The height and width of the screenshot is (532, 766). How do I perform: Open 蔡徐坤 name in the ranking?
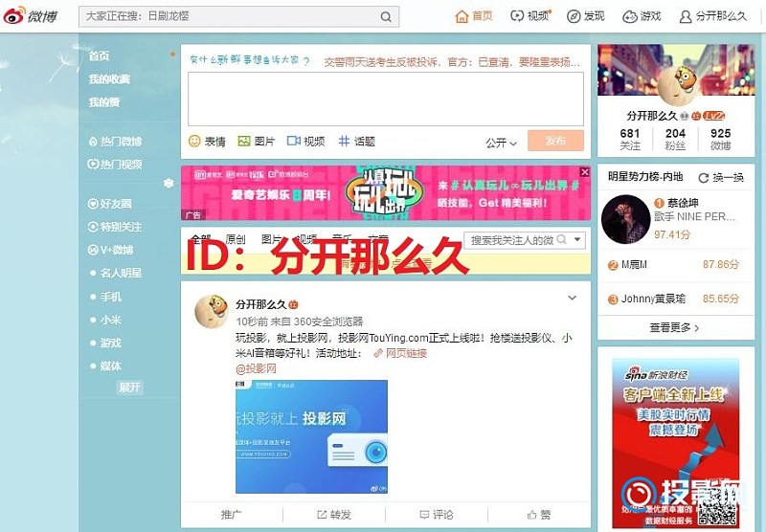click(683, 203)
